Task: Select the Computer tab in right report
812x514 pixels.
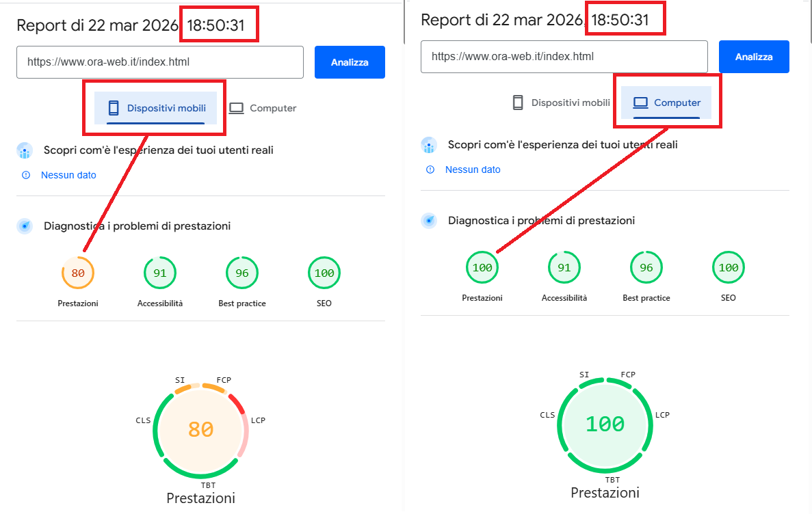Action: coord(667,103)
